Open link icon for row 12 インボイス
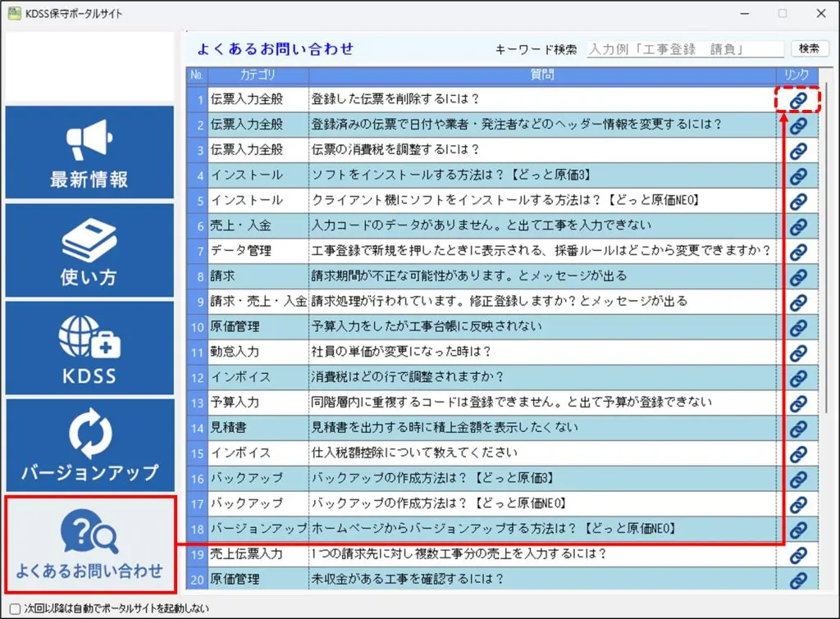 797,378
